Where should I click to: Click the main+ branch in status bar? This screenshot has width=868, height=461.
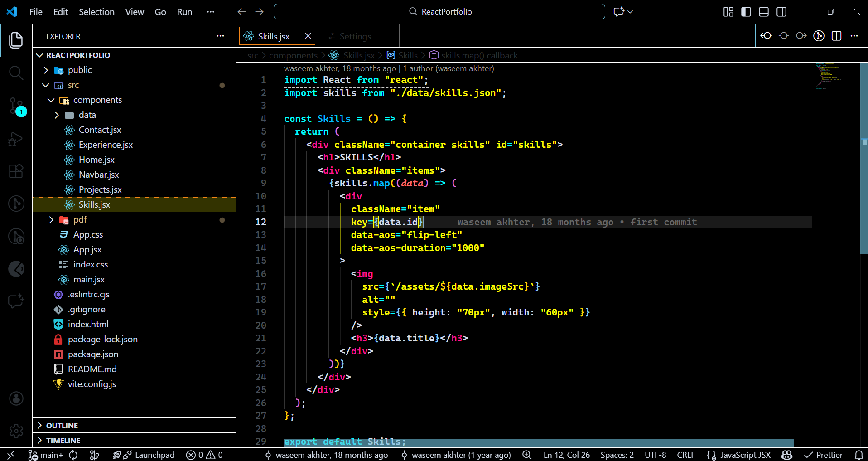pyautogui.click(x=46, y=455)
